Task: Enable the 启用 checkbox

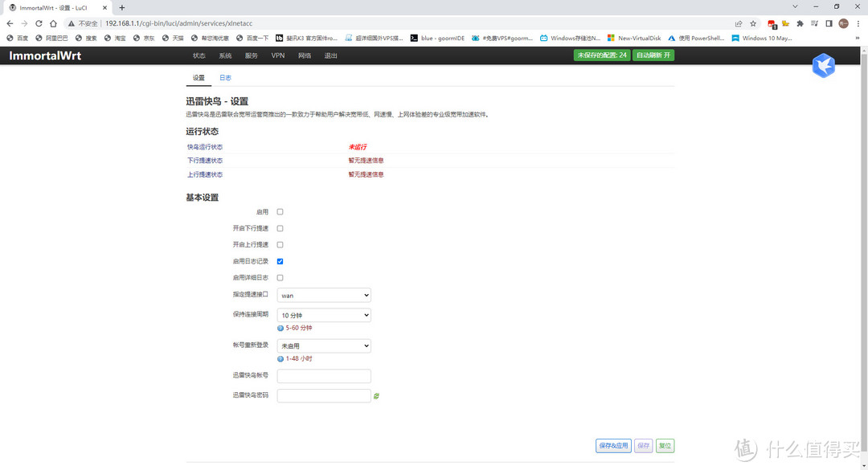Action: [280, 212]
